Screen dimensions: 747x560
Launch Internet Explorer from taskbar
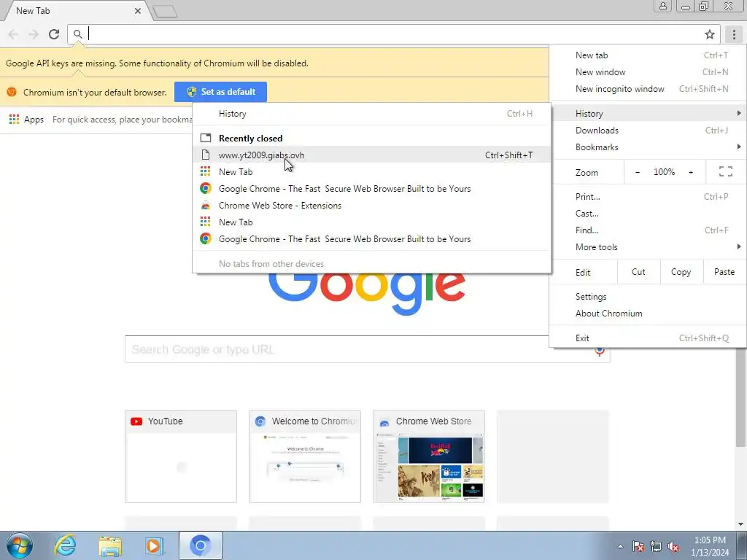pyautogui.click(x=65, y=545)
